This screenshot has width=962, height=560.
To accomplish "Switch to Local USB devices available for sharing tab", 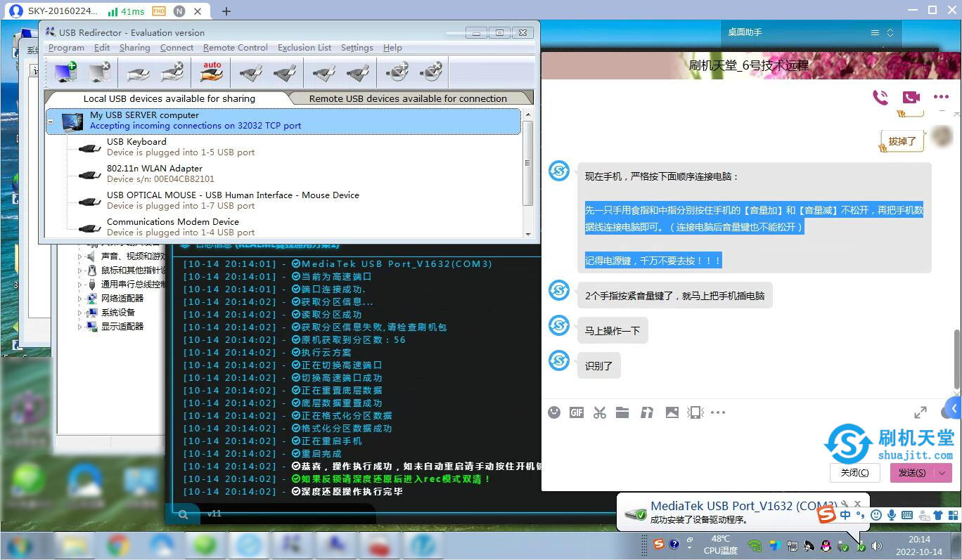I will (169, 98).
